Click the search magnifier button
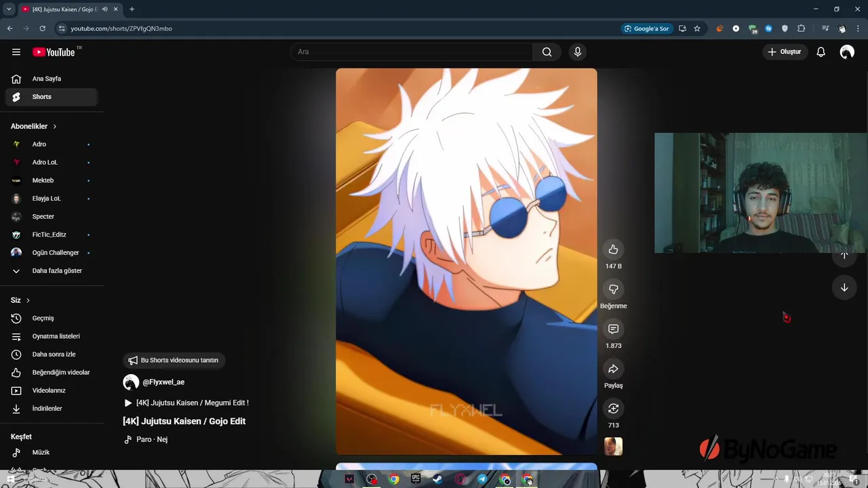This screenshot has width=868, height=488. pyautogui.click(x=547, y=52)
